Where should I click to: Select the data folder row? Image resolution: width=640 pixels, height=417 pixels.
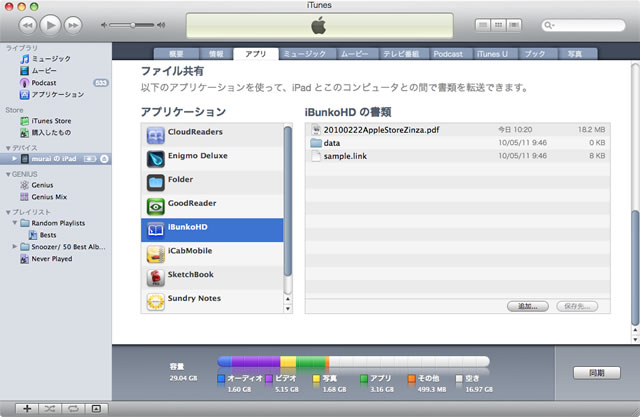pyautogui.click(x=458, y=143)
